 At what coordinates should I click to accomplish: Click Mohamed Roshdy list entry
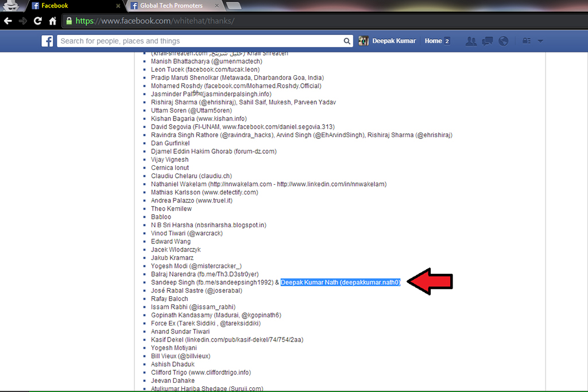(236, 86)
